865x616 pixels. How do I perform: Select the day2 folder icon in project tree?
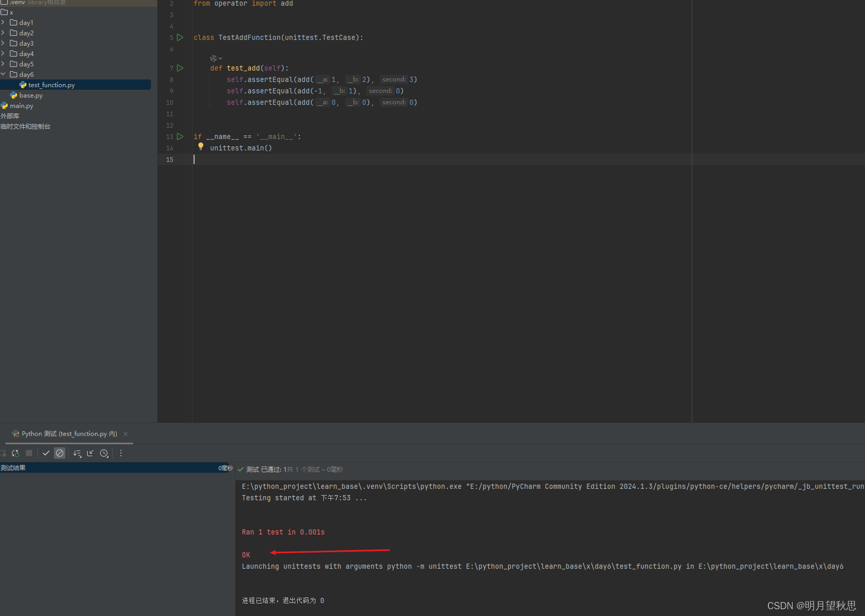point(13,33)
